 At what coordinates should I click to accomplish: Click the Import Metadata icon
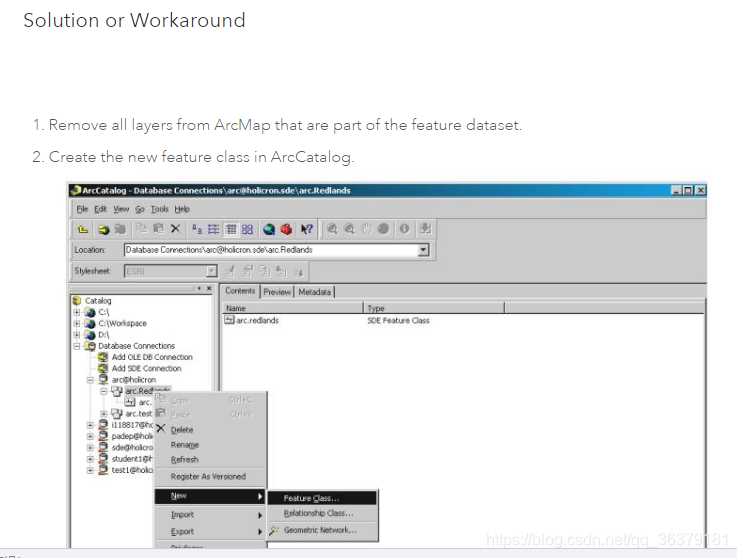pyautogui.click(x=281, y=271)
